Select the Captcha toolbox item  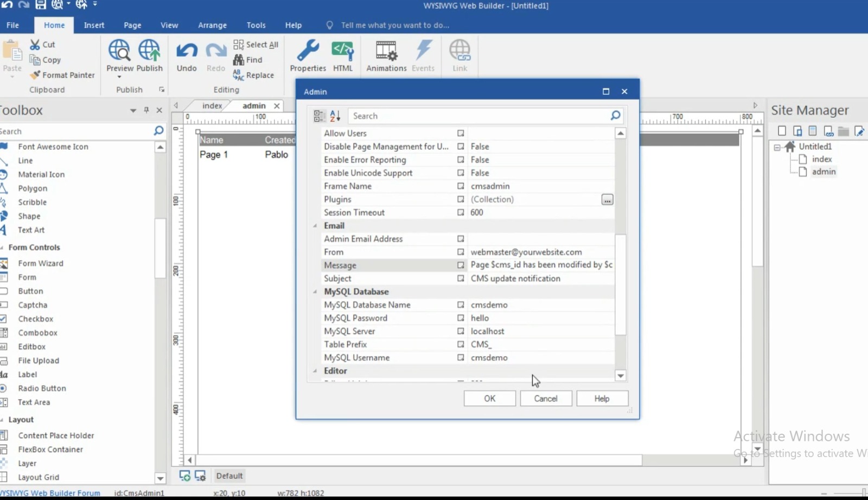pyautogui.click(x=33, y=305)
